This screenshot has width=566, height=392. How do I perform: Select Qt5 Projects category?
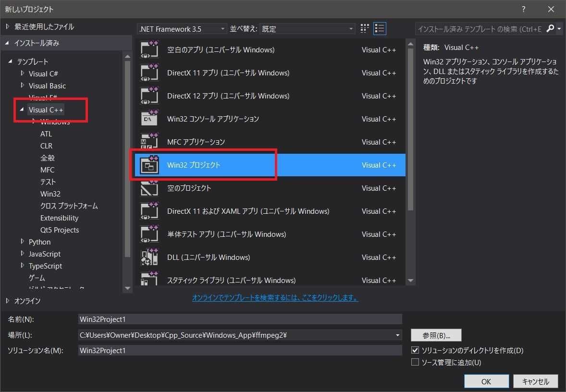point(60,230)
